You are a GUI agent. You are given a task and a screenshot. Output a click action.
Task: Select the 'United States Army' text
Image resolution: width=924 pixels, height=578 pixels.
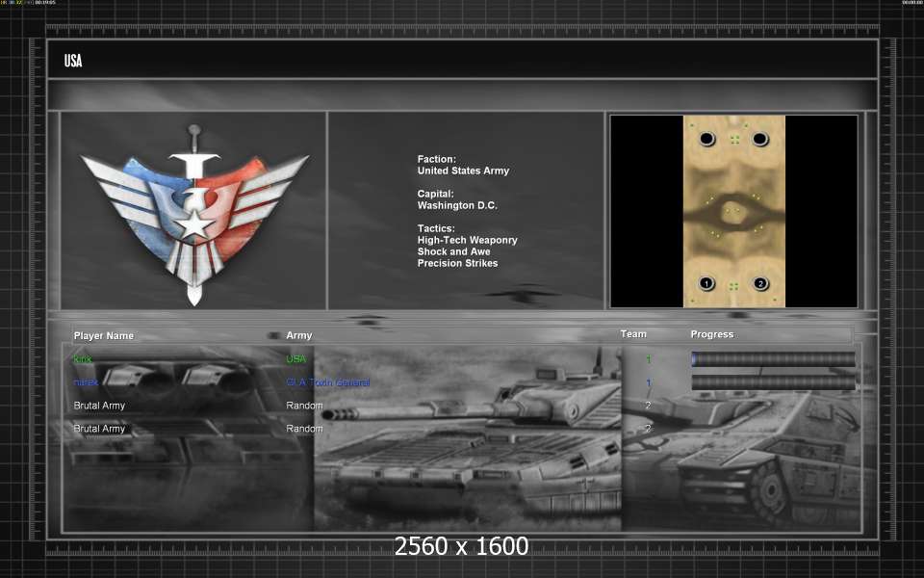(463, 171)
